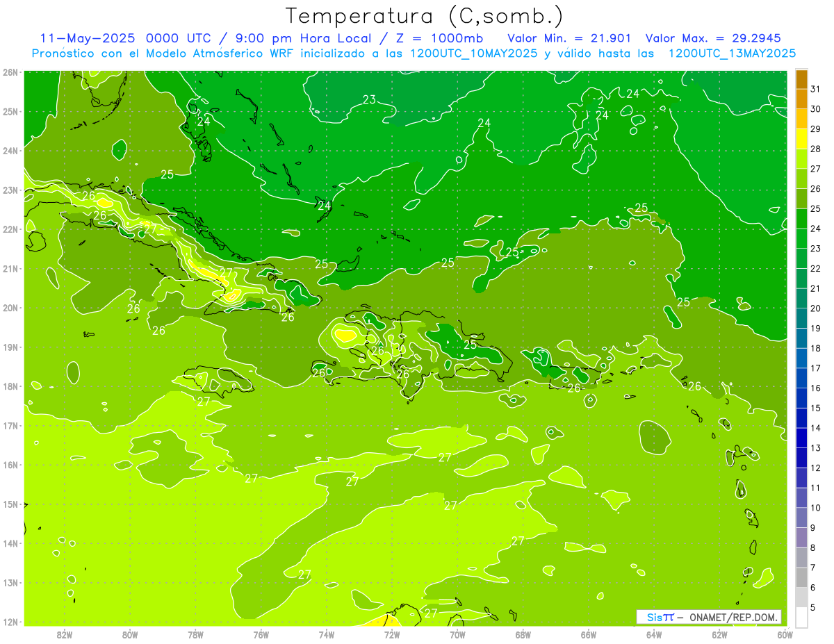Image resolution: width=834 pixels, height=644 pixels.
Task: Click the "66W" longitude axis label
Action: [589, 635]
